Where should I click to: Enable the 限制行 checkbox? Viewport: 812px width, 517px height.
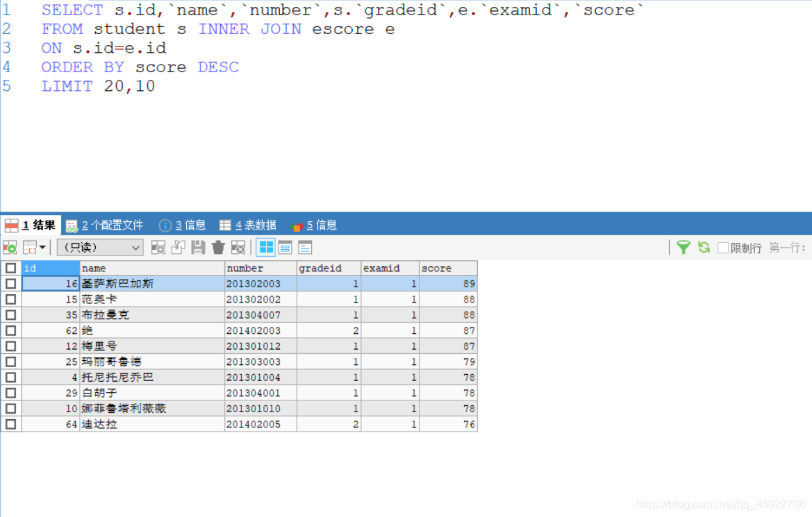(723, 248)
